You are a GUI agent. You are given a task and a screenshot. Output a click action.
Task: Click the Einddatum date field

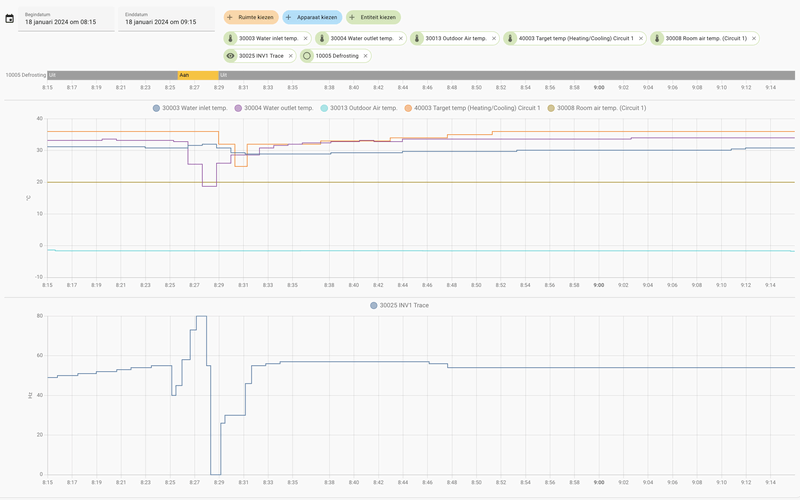[166, 19]
